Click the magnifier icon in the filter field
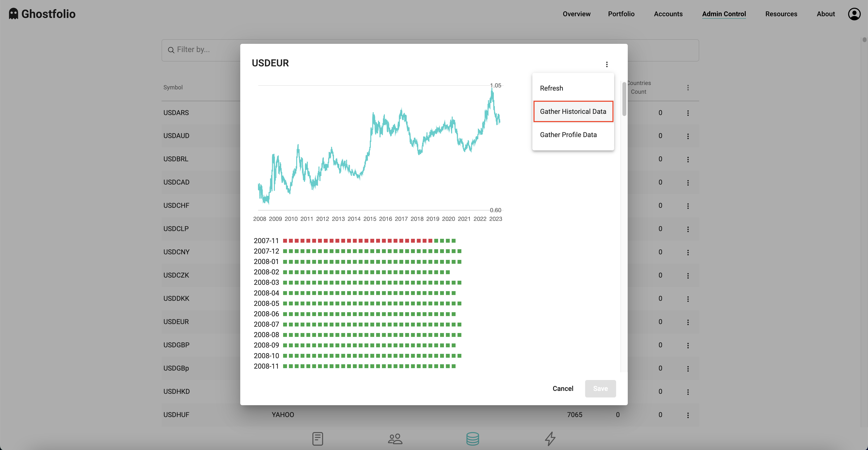 tap(171, 50)
